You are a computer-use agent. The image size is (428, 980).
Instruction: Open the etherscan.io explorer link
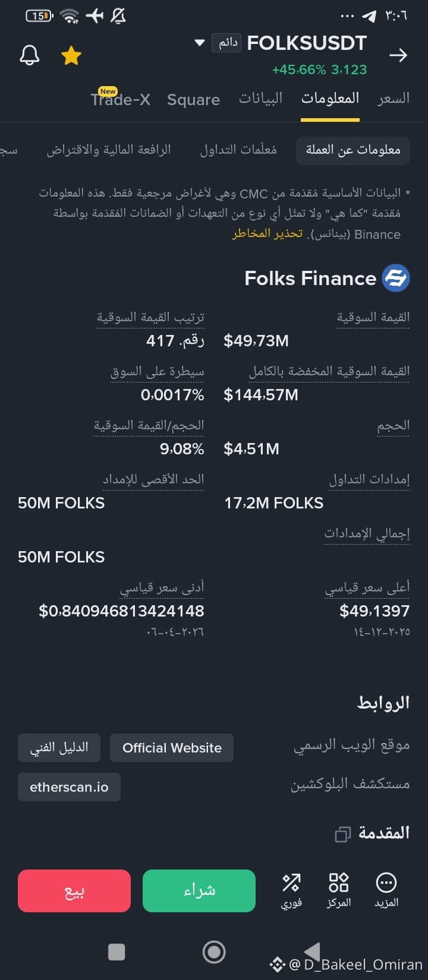[x=69, y=787]
